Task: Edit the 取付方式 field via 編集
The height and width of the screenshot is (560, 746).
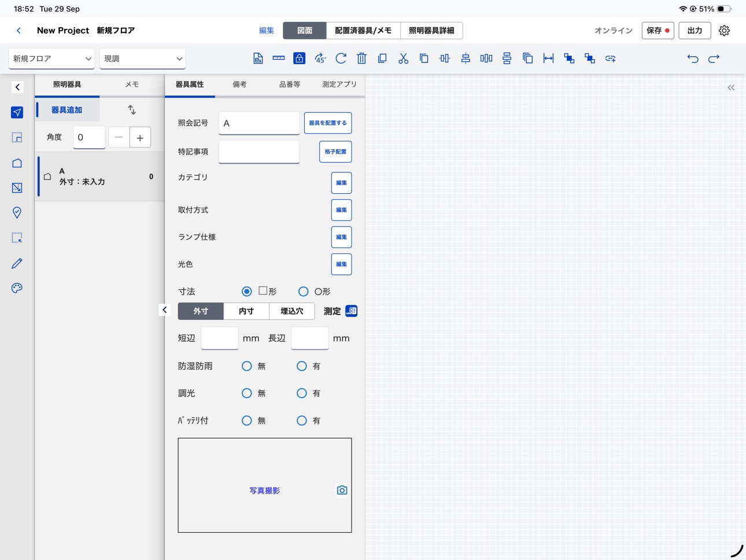Action: pos(341,210)
